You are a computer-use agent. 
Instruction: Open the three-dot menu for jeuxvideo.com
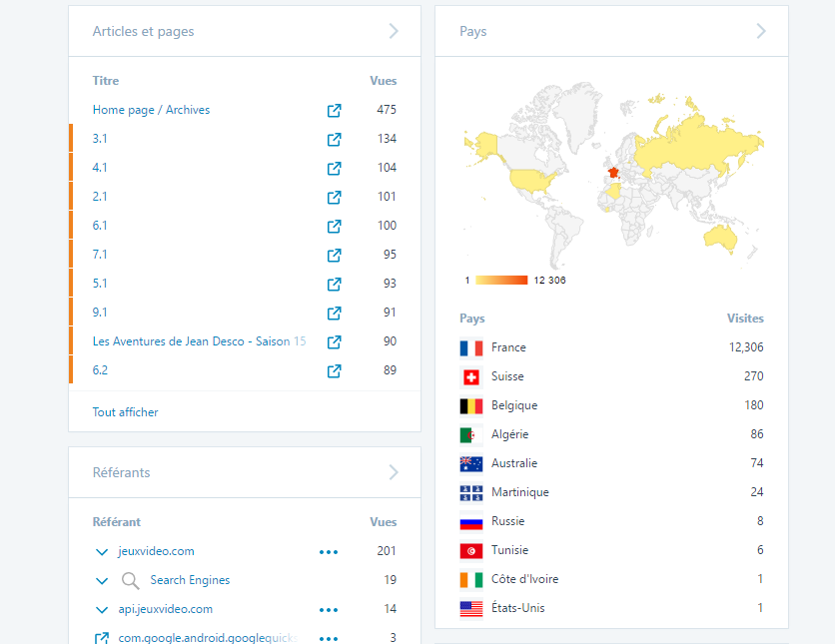click(329, 552)
